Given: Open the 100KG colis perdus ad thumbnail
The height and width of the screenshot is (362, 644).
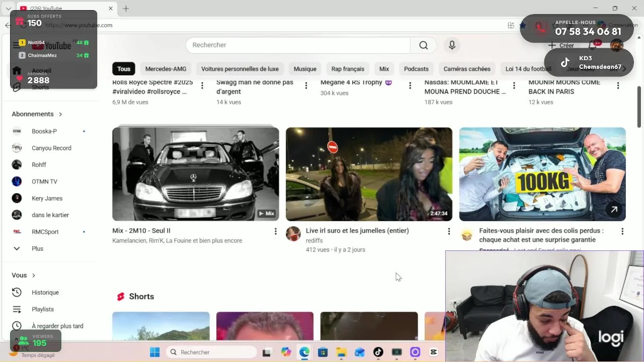Looking at the screenshot, I should [x=542, y=174].
